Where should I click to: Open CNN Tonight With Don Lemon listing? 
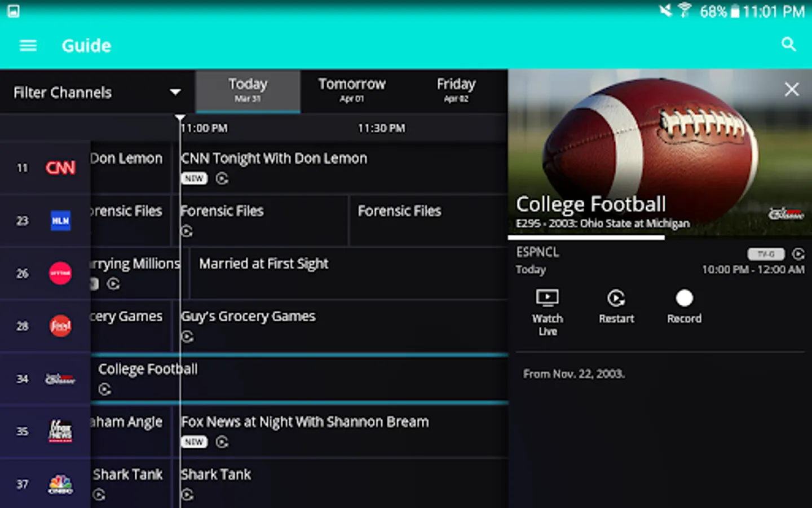[x=344, y=168]
